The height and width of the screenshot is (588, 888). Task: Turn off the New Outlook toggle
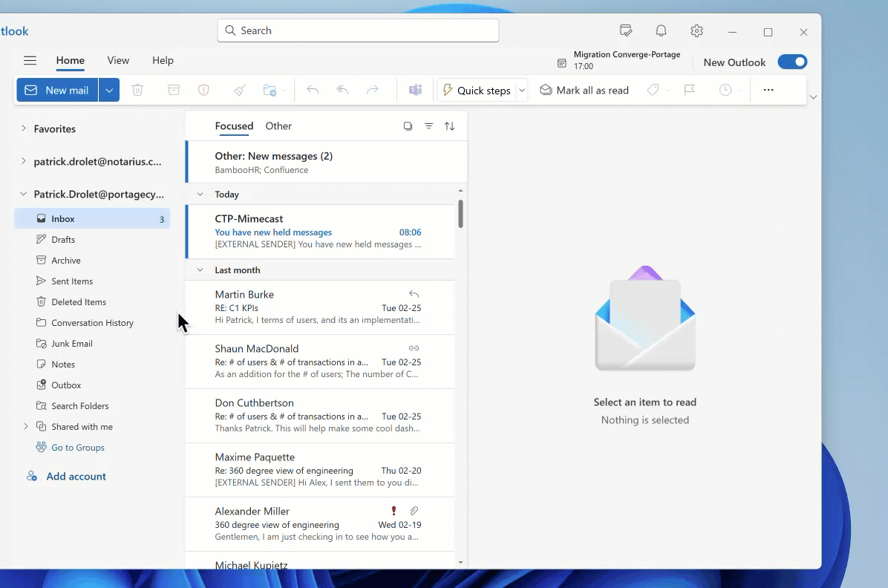tap(792, 62)
